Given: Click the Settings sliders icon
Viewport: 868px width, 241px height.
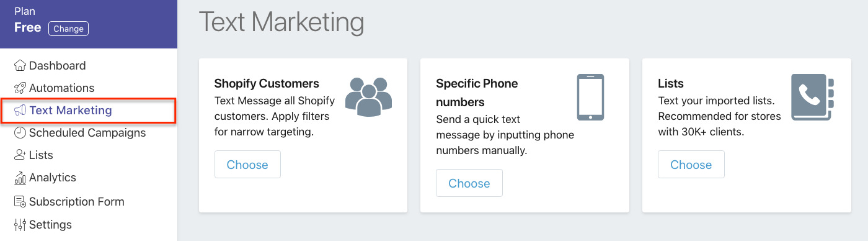Looking at the screenshot, I should 20,224.
